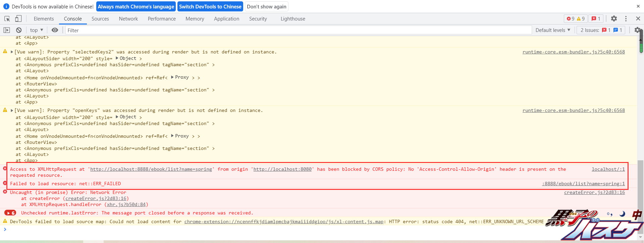
Task: Open the Default levels dropdown
Action: point(553,30)
